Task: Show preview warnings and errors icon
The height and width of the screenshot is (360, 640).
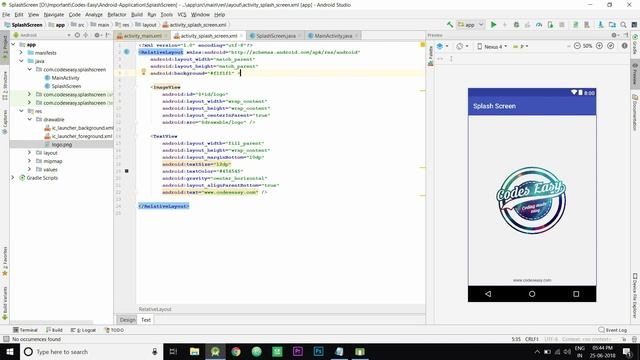Action: [x=624, y=46]
